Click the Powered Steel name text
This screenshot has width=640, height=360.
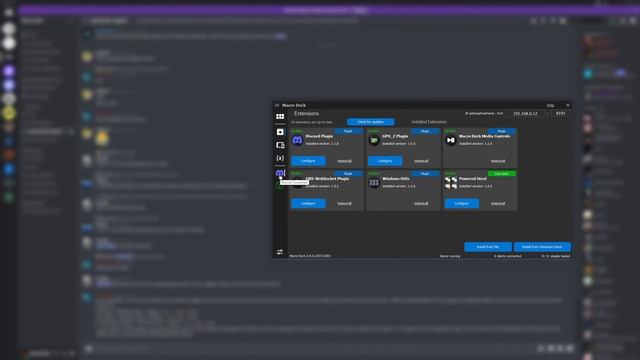click(x=473, y=179)
